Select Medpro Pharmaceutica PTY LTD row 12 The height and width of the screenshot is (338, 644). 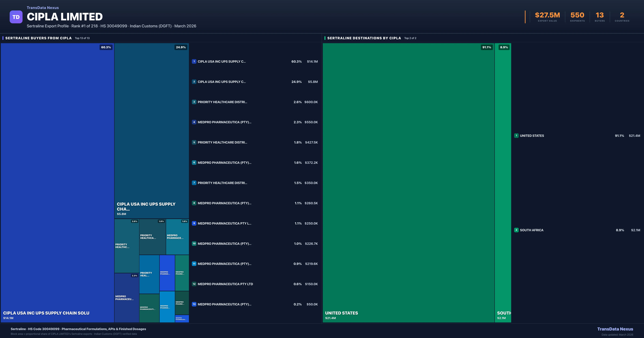[x=225, y=284]
